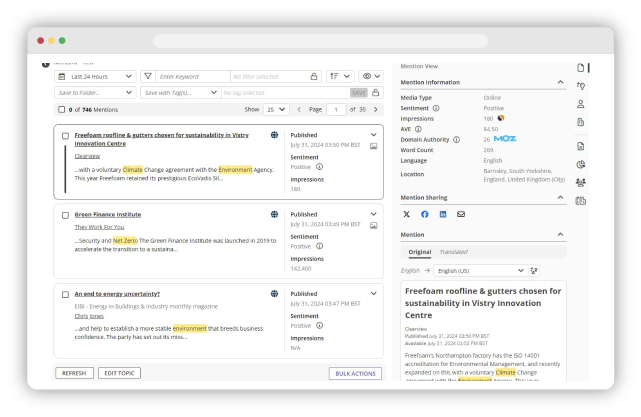Share mention via LinkedIn icon
Image resolution: width=641 pixels, height=417 pixels.
click(x=442, y=214)
